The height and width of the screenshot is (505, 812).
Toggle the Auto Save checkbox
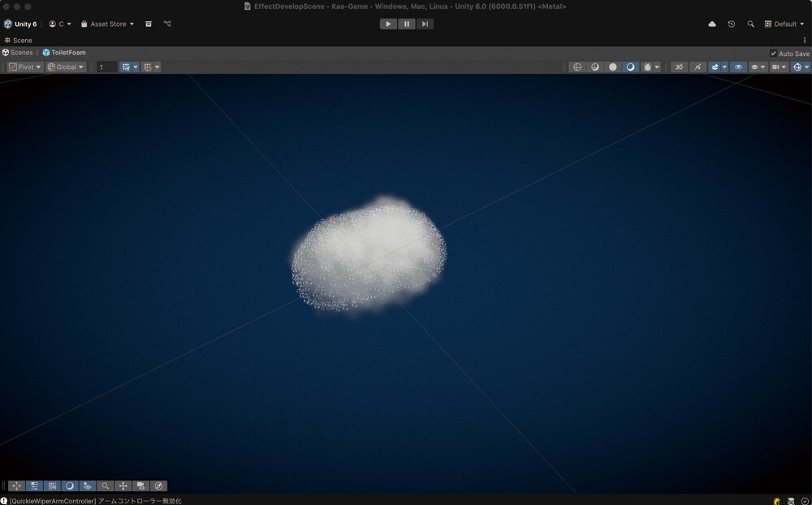coord(773,54)
